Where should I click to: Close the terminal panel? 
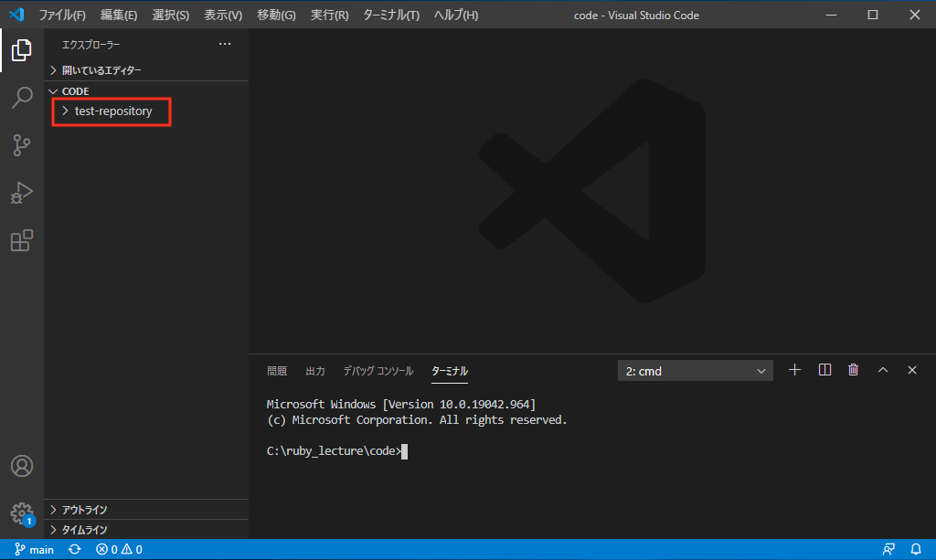tap(912, 370)
